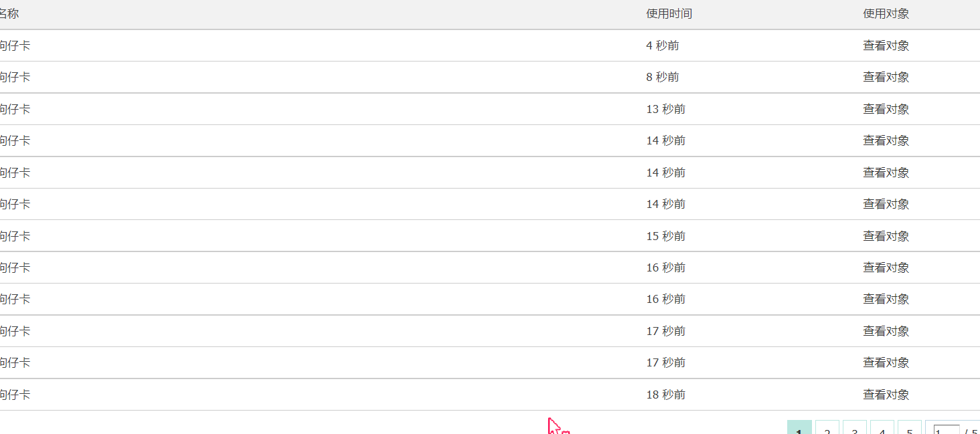
Task: Select the card name in the 18 秒前 row
Action: click(x=15, y=395)
